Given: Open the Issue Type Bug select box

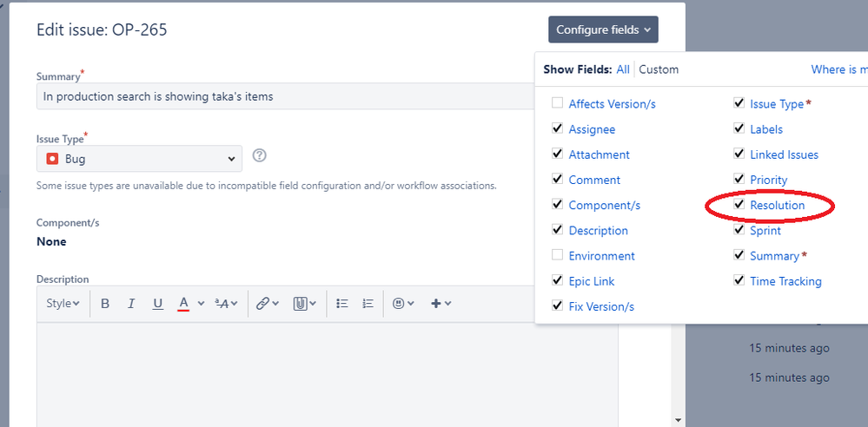Looking at the screenshot, I should (139, 159).
